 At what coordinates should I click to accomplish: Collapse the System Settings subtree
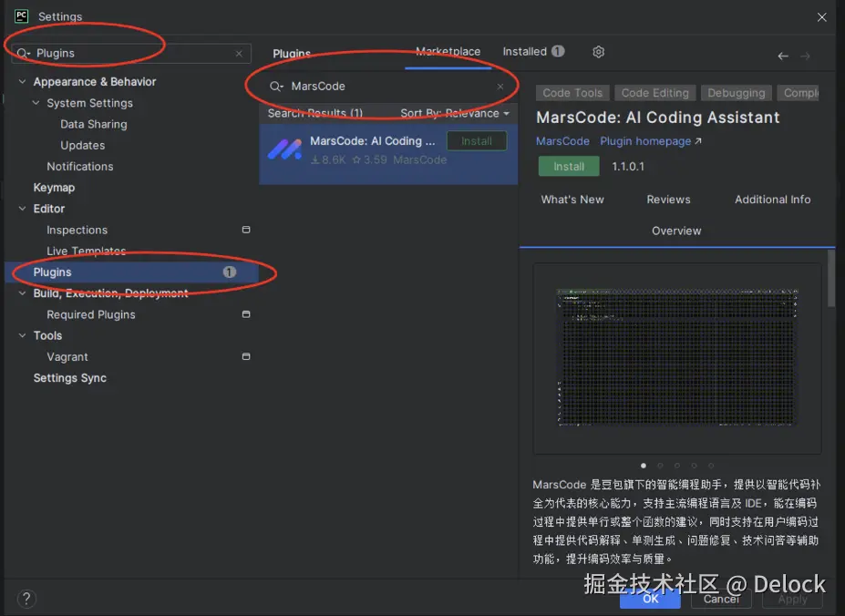click(36, 102)
